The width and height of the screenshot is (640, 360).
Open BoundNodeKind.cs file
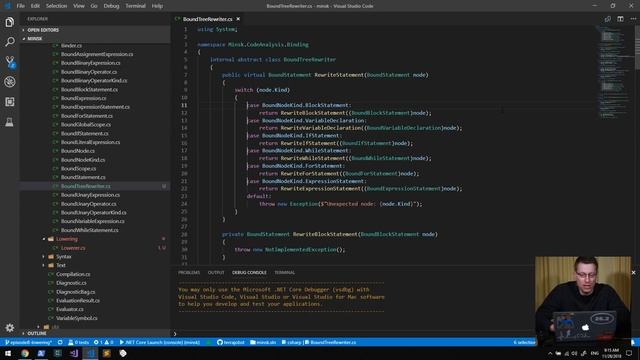(83, 160)
